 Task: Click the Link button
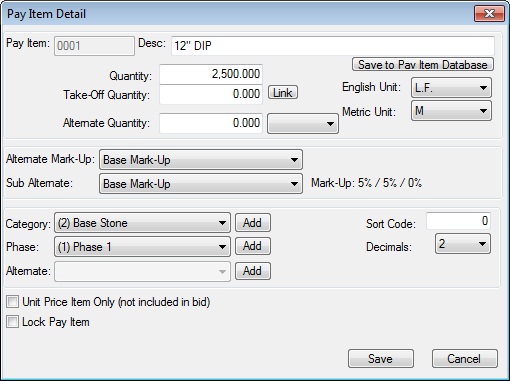pos(283,93)
